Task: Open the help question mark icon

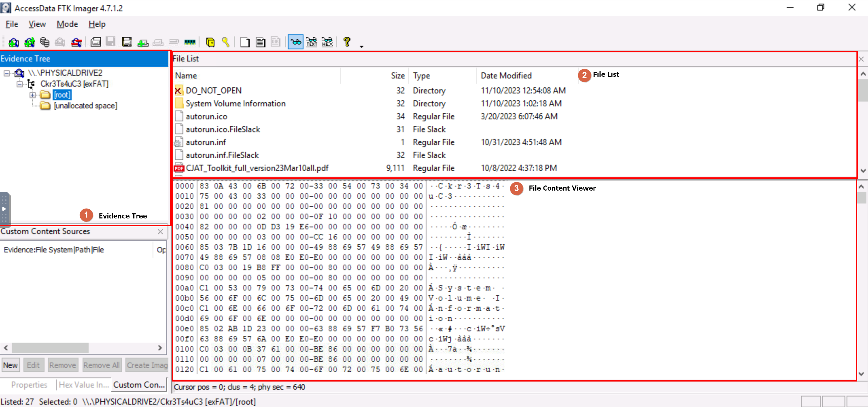Action: [x=347, y=42]
